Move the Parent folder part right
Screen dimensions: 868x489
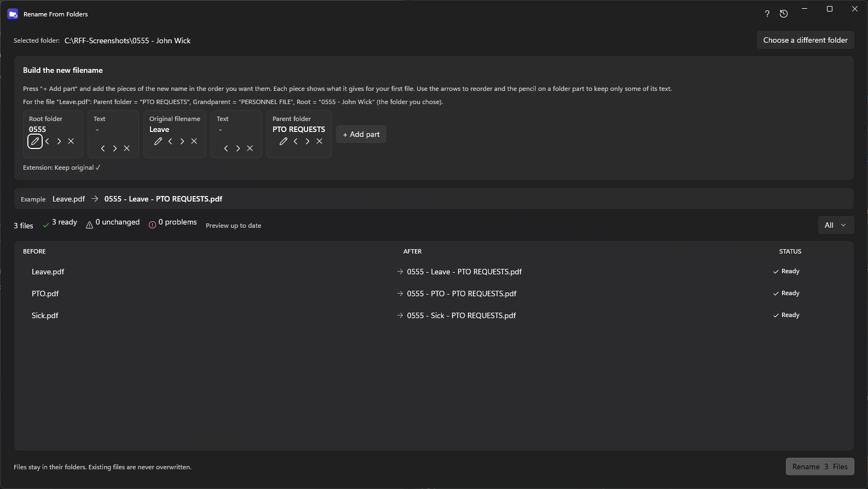tap(308, 141)
